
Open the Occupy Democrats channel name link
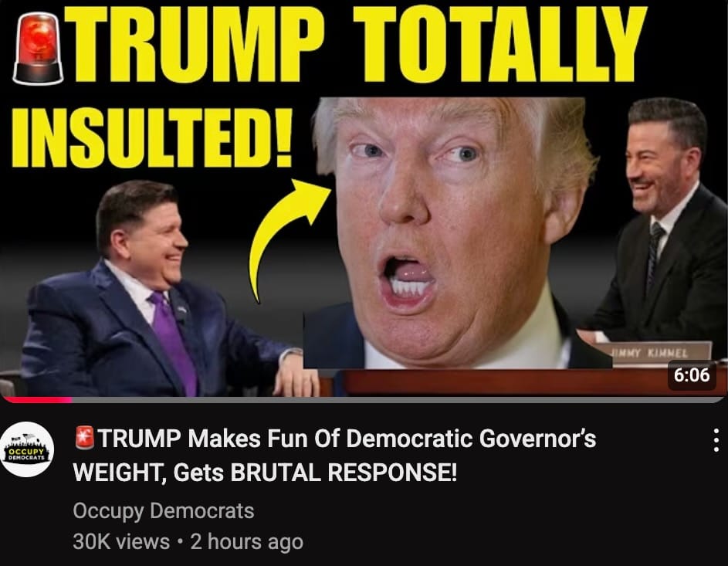pos(164,510)
